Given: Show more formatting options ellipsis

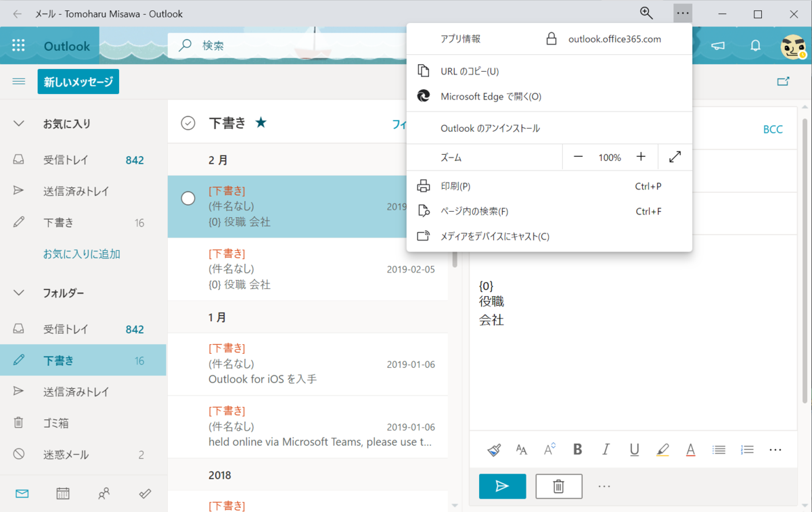Looking at the screenshot, I should [x=775, y=450].
